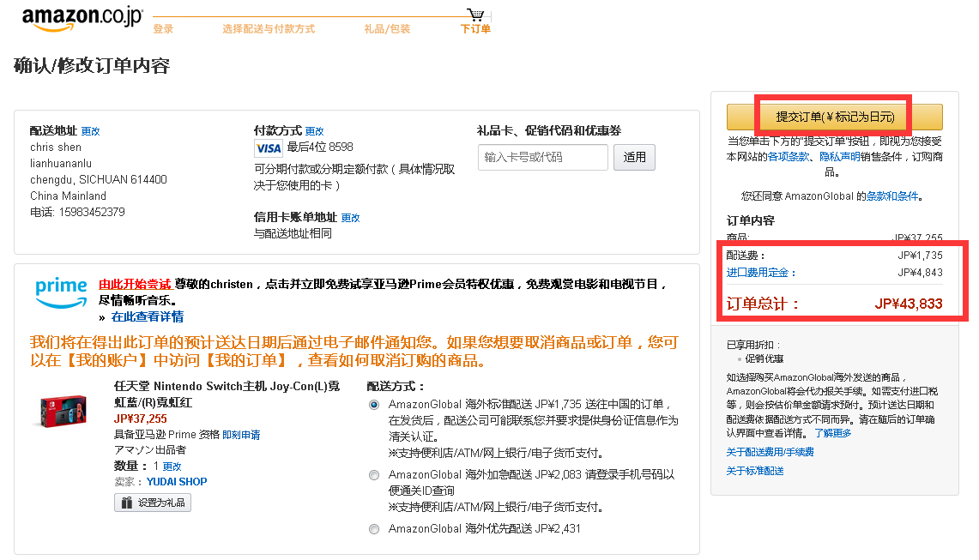Click 更改 next to 数量
The width and height of the screenshot is (979, 560).
(x=172, y=467)
